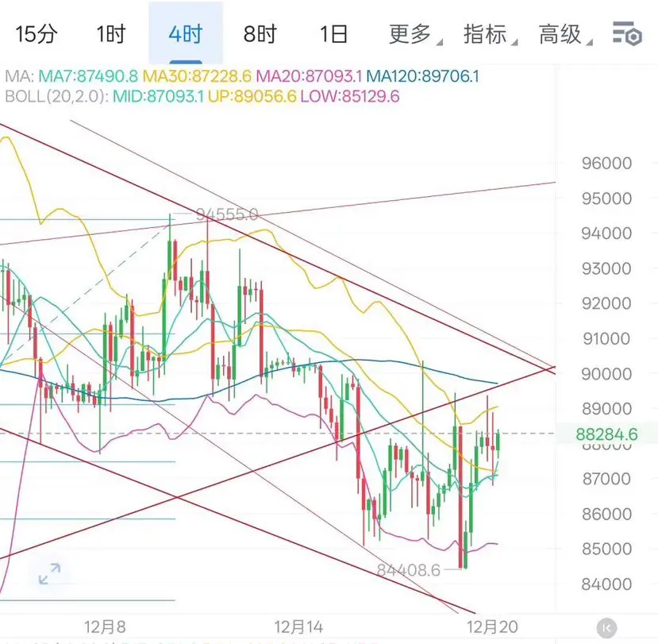Click the 84408.6 low price label

408,569
